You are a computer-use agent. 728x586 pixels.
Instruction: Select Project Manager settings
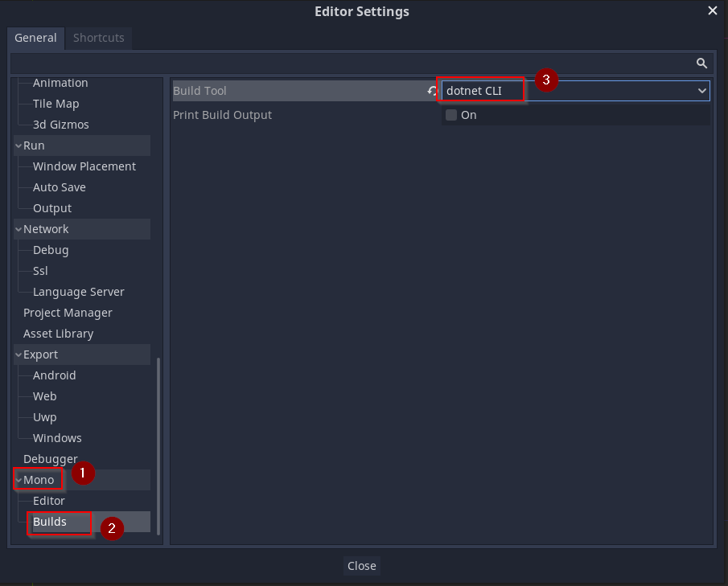66,312
